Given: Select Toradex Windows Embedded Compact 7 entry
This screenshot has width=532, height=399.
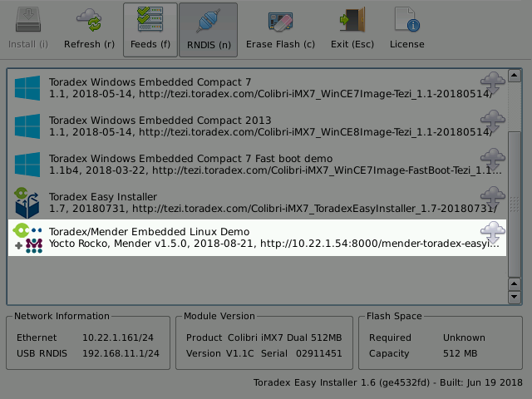Looking at the screenshot, I should (x=257, y=88).
